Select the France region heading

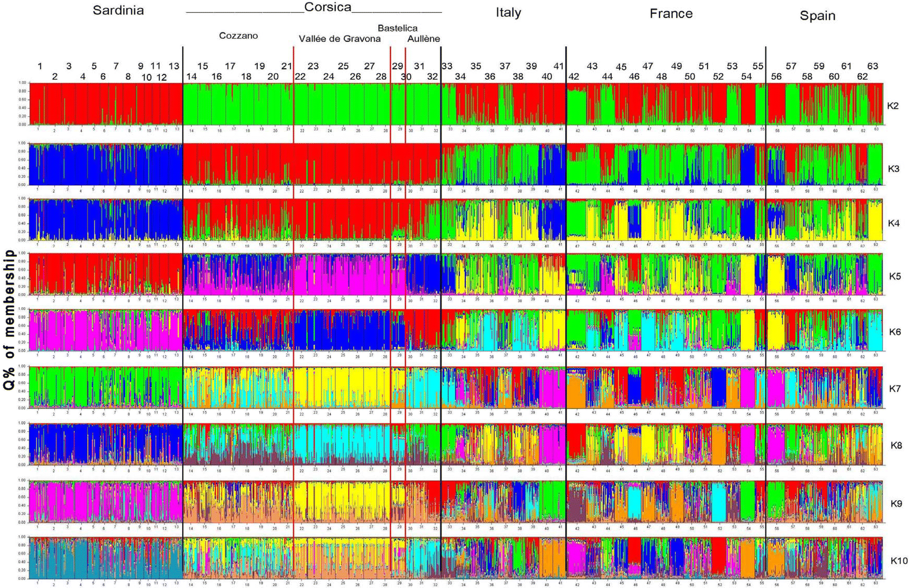[x=671, y=14]
